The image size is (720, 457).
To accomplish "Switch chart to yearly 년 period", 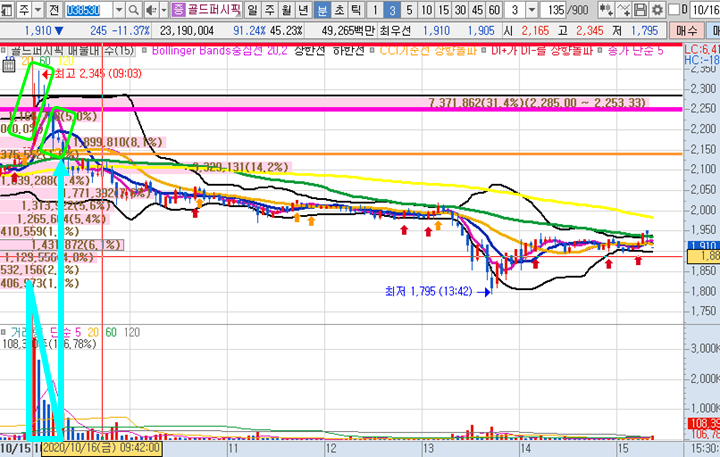I will 303,10.
